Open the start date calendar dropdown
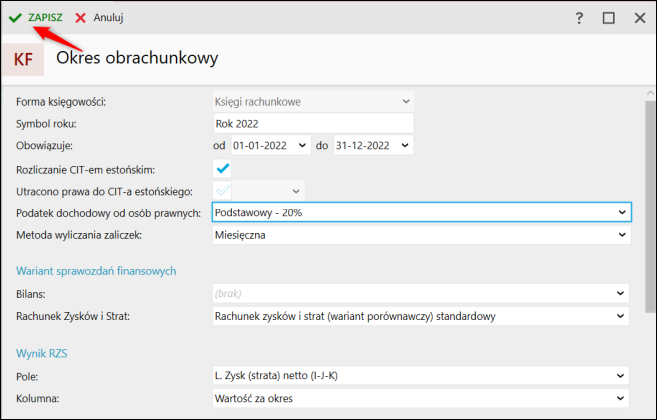 point(304,146)
